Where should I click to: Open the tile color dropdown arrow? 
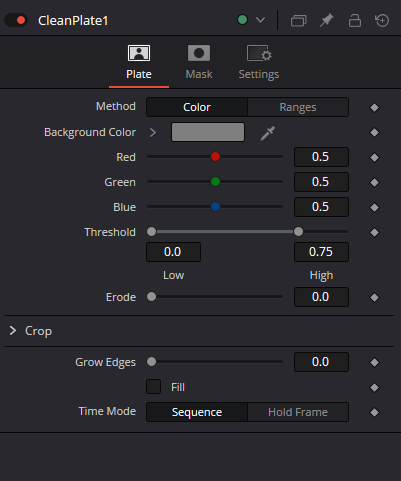(x=260, y=20)
